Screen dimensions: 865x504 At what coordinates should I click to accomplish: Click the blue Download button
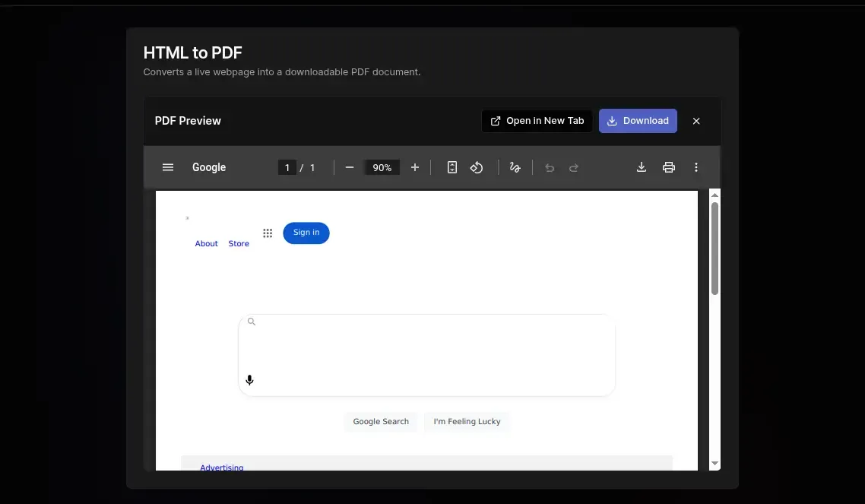click(x=638, y=120)
